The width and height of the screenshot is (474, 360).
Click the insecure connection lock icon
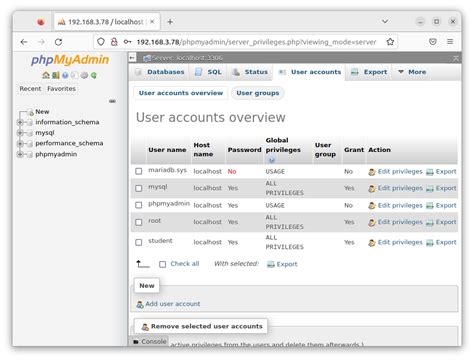pyautogui.click(x=114, y=42)
